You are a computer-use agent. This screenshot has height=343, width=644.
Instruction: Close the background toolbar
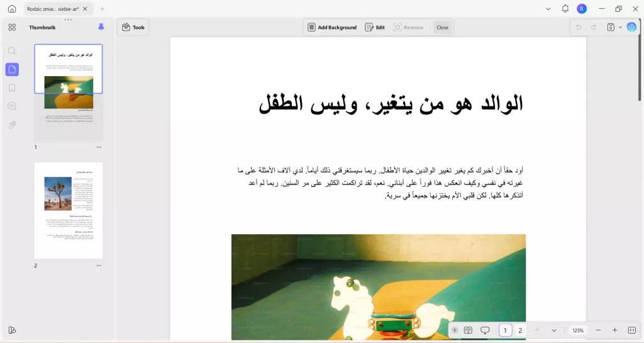point(442,28)
